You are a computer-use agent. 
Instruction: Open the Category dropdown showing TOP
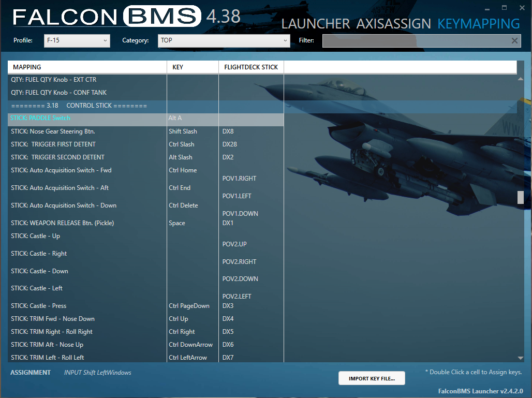click(224, 41)
